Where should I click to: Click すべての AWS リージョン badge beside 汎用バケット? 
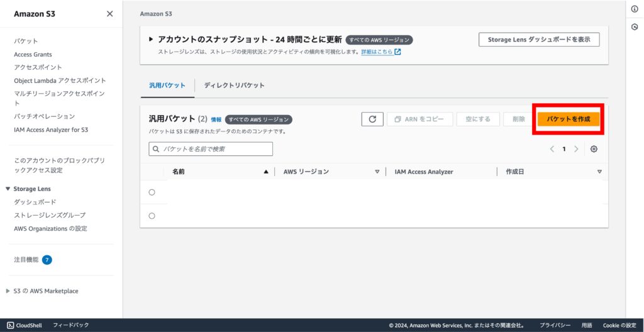click(x=258, y=119)
